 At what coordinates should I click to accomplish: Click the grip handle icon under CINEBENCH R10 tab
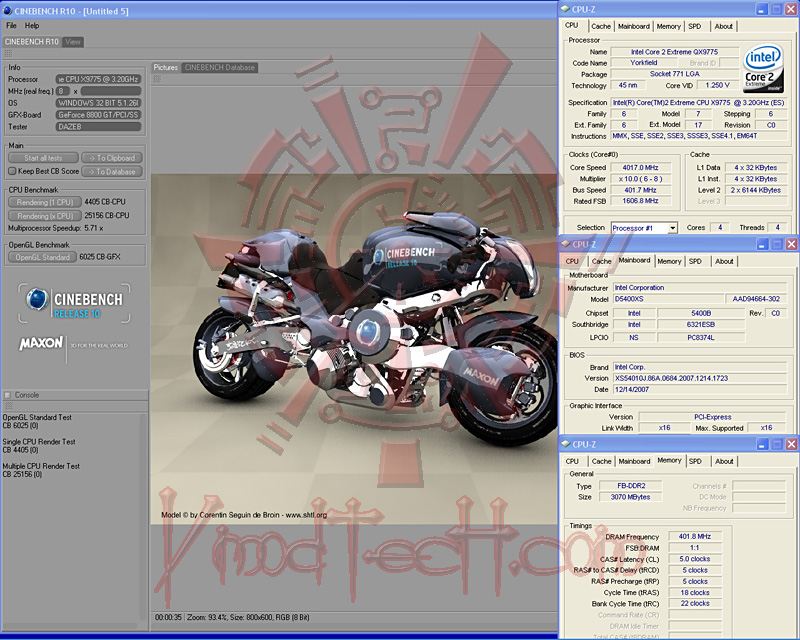tap(8, 54)
